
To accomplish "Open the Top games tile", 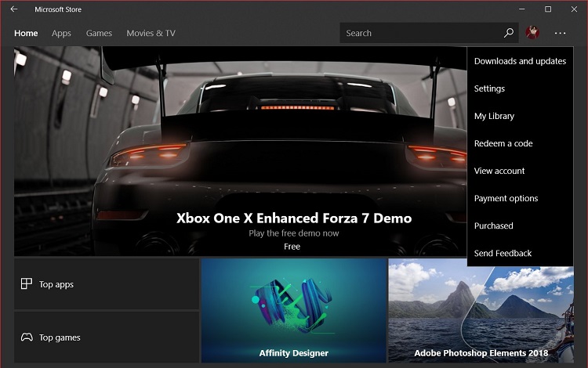I will pyautogui.click(x=107, y=337).
